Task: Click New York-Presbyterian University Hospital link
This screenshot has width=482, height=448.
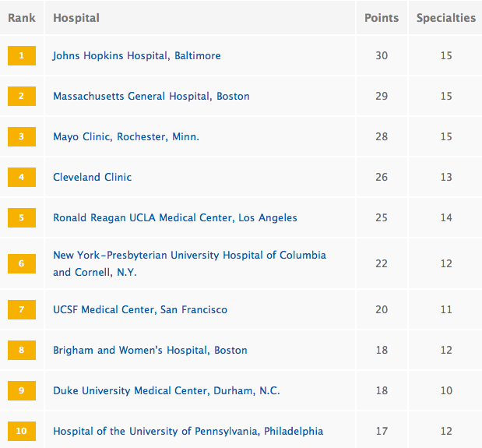Action: [x=189, y=256]
